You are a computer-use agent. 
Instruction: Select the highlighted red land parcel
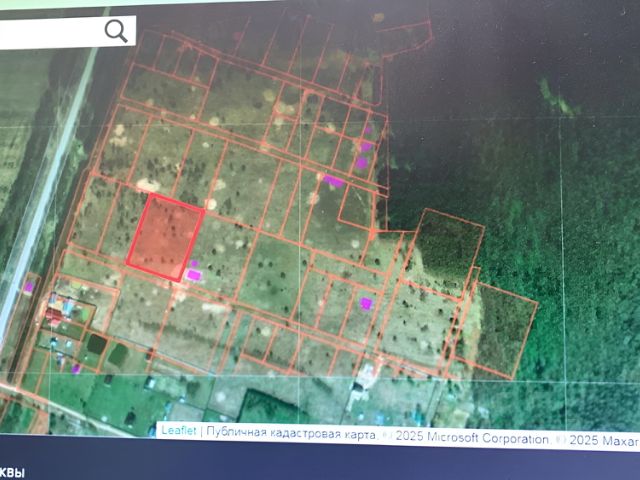pyautogui.click(x=165, y=237)
